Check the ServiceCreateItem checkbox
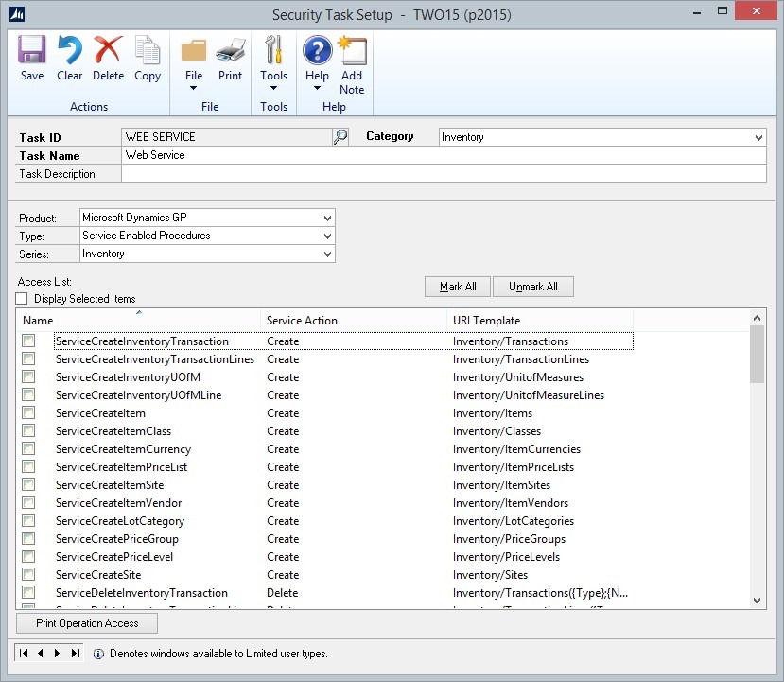Viewport: 784px width, 682px height. point(29,413)
